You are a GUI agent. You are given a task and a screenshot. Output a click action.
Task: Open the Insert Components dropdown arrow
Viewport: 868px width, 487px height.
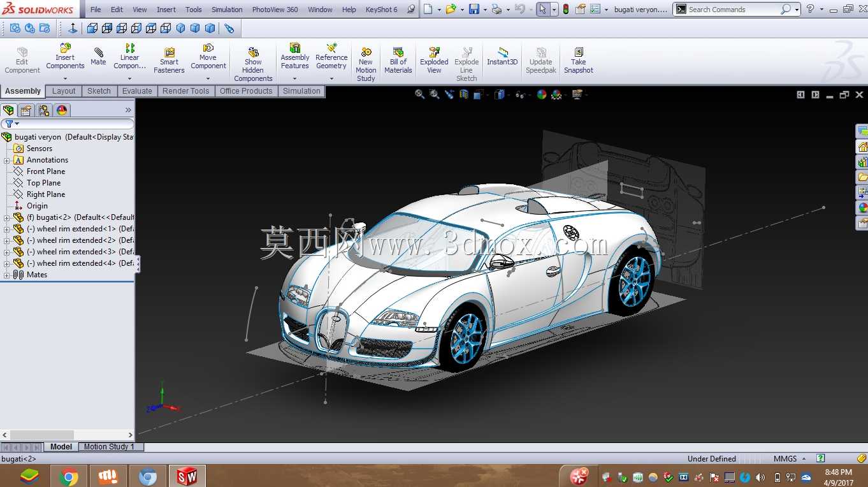[x=65, y=79]
